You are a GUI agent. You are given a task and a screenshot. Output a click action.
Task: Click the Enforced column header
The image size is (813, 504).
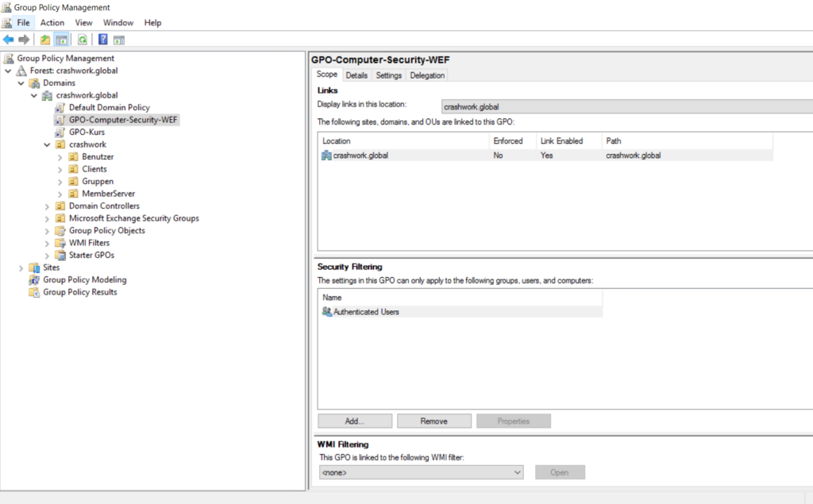point(512,141)
